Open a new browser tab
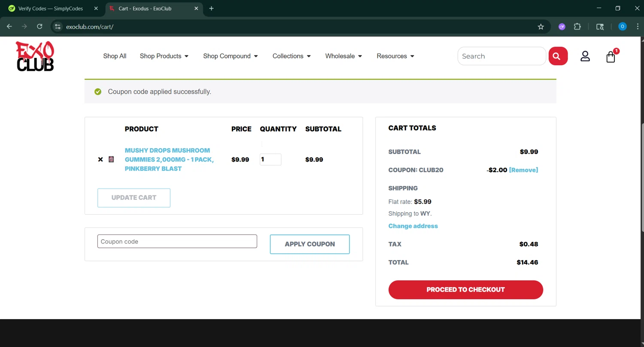The width and height of the screenshot is (644, 347). 211,8
